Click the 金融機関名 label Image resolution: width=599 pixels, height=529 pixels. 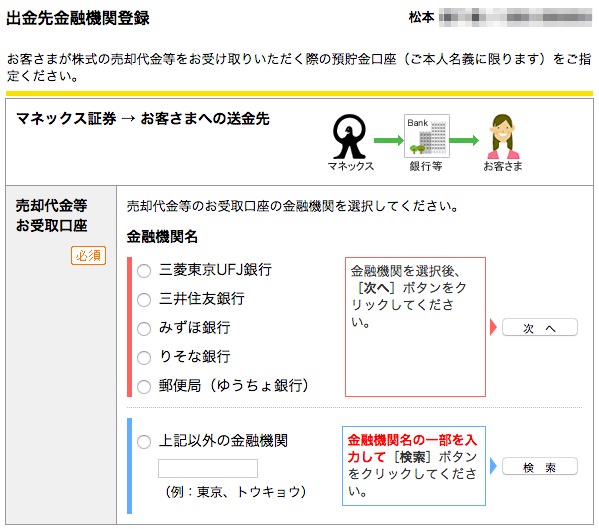tap(162, 236)
